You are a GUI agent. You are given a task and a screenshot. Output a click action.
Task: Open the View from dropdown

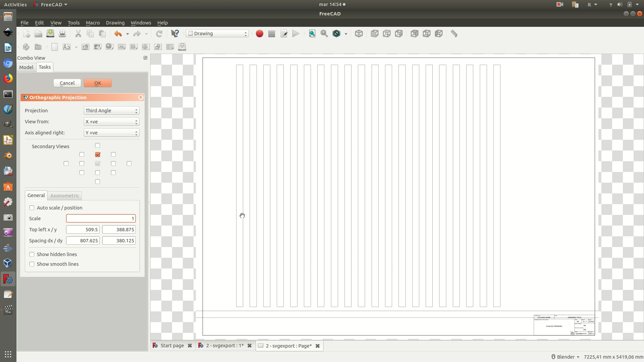click(111, 122)
